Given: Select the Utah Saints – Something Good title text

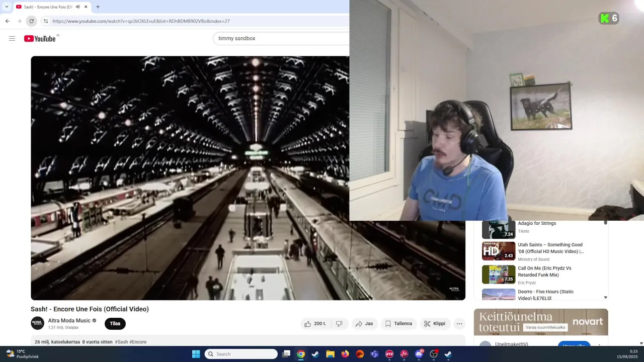Looking at the screenshot, I should (x=551, y=248).
